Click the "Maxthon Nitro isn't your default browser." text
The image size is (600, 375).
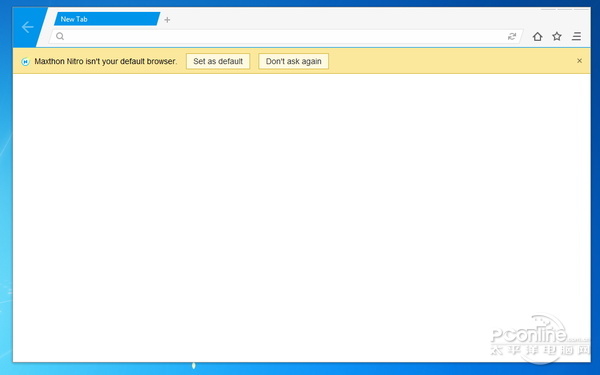[x=106, y=61]
